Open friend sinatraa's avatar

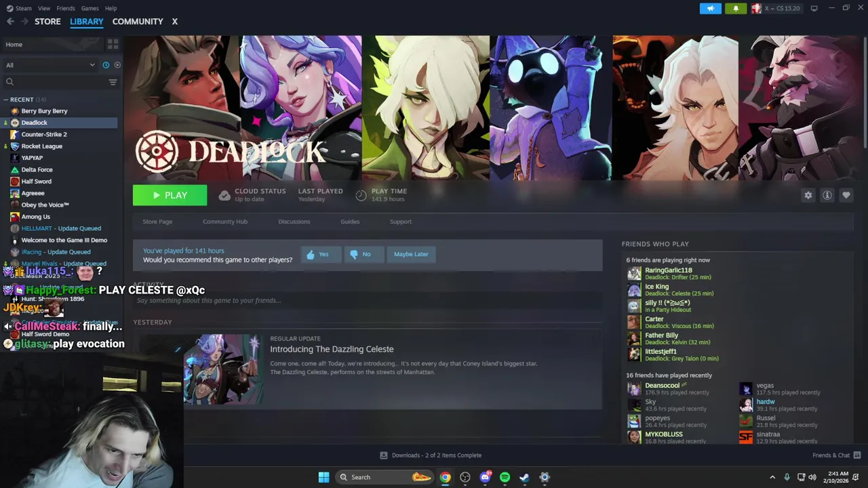(746, 438)
